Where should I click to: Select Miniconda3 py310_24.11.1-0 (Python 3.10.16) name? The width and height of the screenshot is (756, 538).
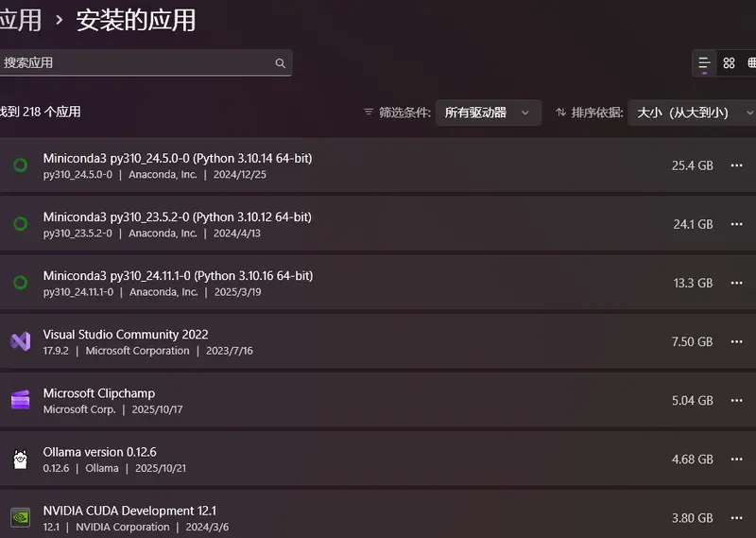pyautogui.click(x=178, y=276)
